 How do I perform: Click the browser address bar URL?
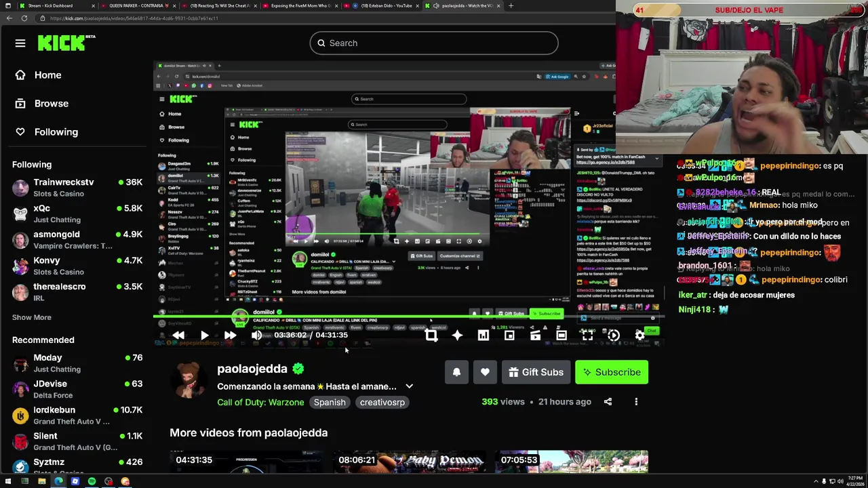(134, 18)
